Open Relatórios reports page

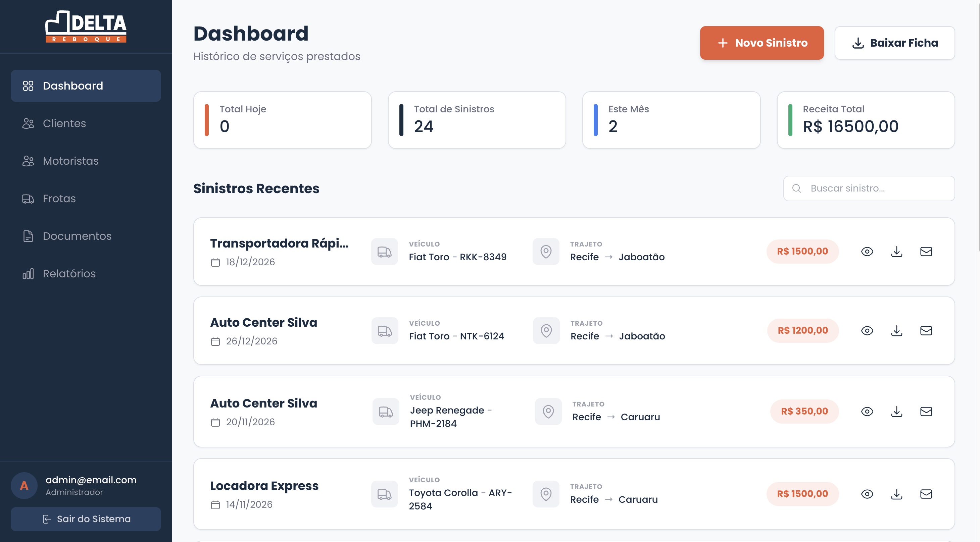(x=69, y=274)
